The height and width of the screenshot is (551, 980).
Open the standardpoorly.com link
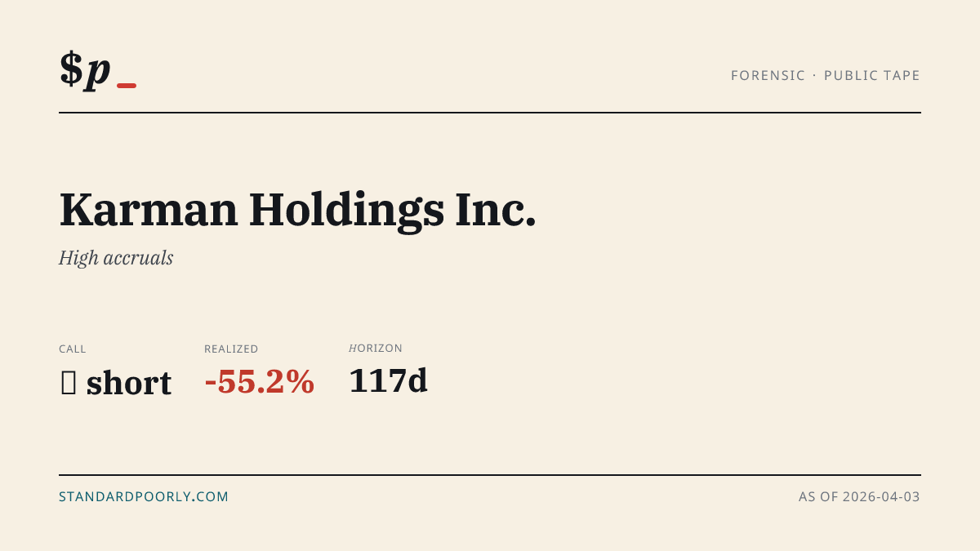pos(144,496)
